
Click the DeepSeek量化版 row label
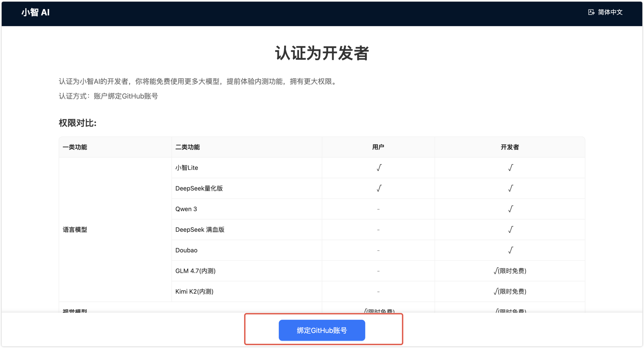click(199, 188)
